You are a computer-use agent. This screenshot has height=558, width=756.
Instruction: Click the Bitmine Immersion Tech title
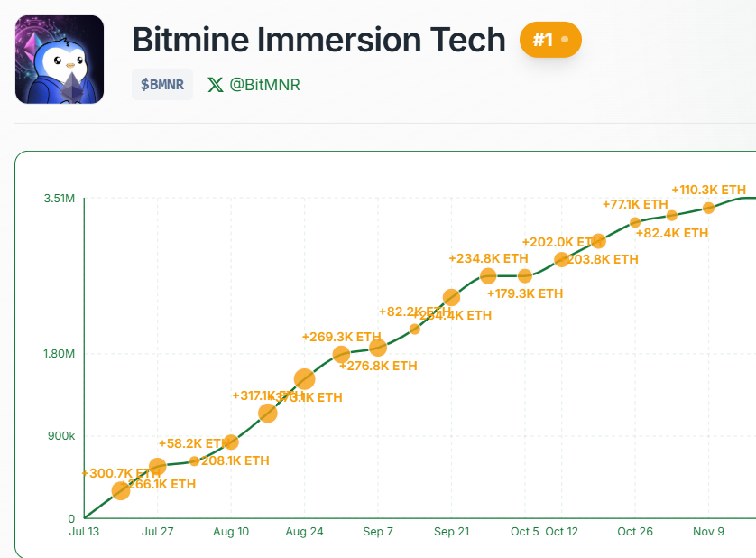pos(318,40)
